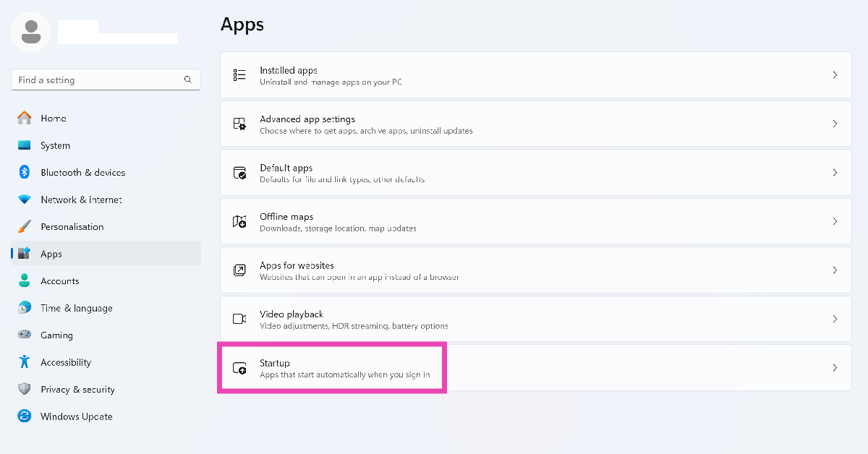Click 'Websites that can open in an app' text
This screenshot has width=868, height=454.
pos(359,277)
